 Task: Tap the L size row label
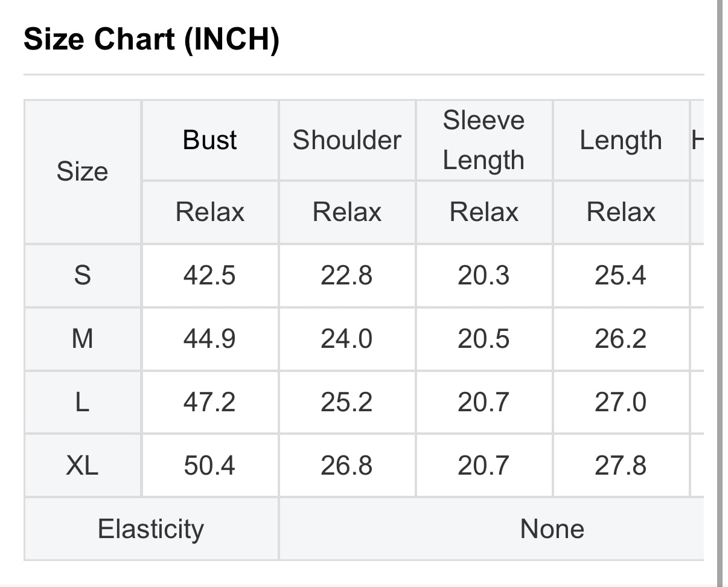coord(82,402)
